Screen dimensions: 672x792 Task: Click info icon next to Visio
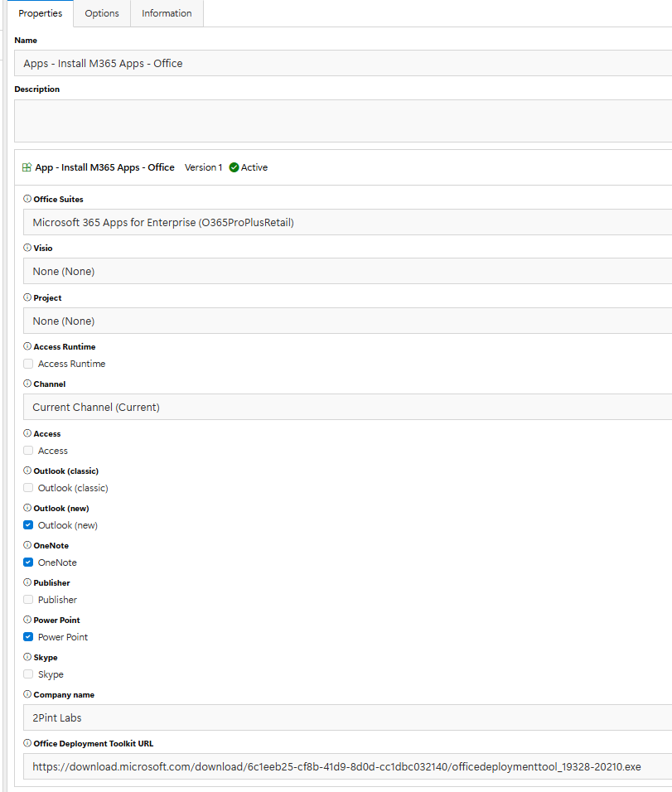pos(27,248)
